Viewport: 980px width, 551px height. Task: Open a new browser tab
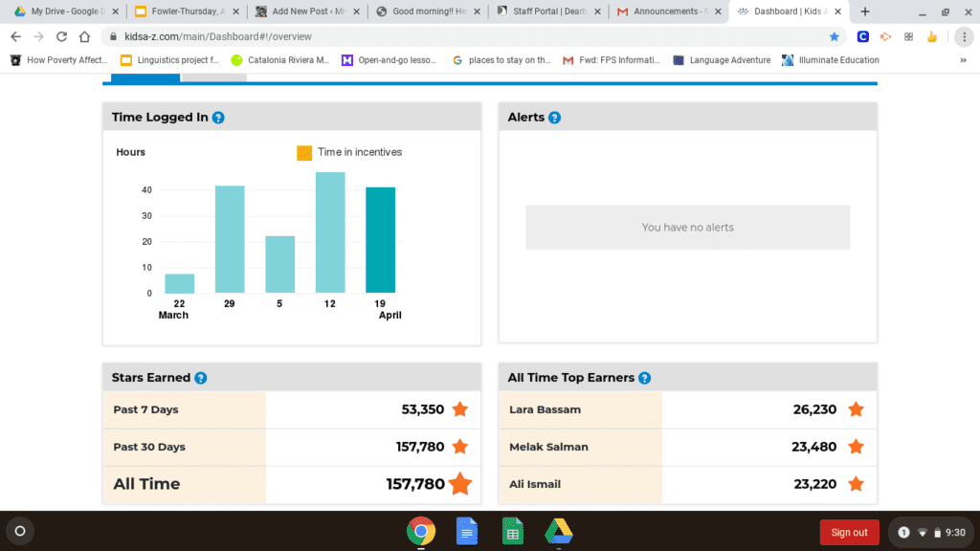[865, 11]
